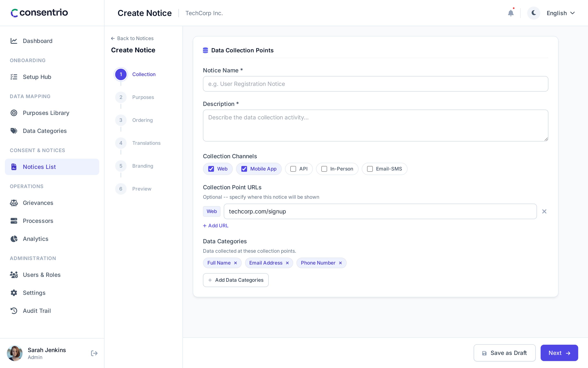The image size is (588, 368).
Task: Remove the Phone Number category chip
Action: 340,263
